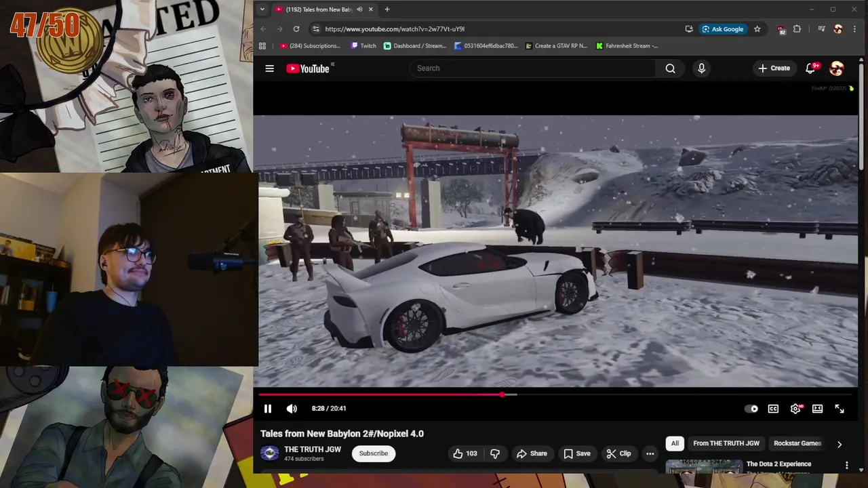Mute the video with the volume icon
The image size is (868, 488).
pyautogui.click(x=292, y=409)
